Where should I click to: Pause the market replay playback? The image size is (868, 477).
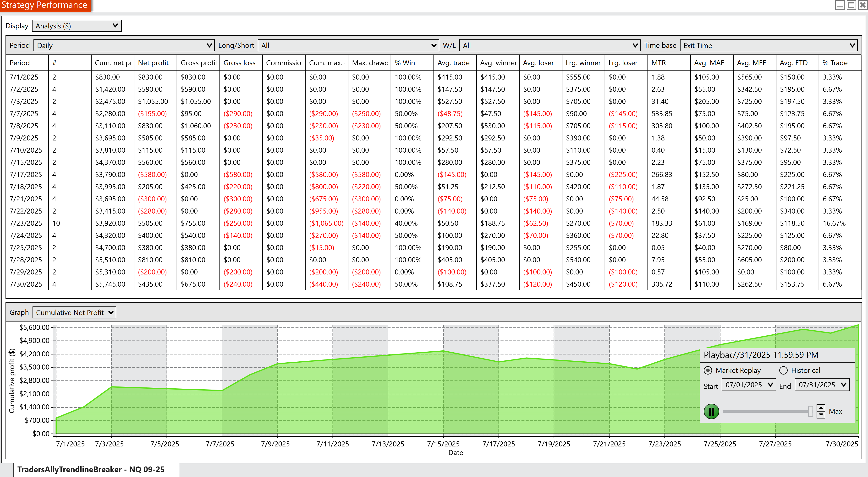[x=711, y=411]
